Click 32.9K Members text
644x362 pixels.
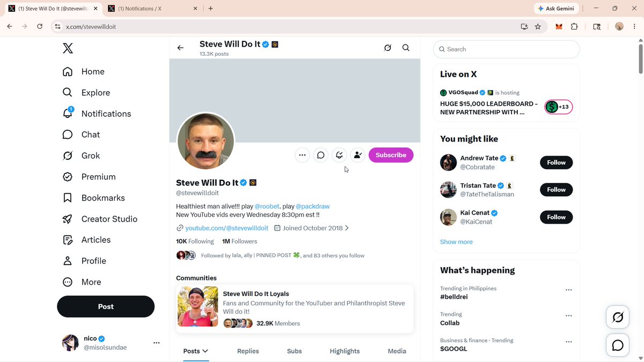(x=278, y=323)
